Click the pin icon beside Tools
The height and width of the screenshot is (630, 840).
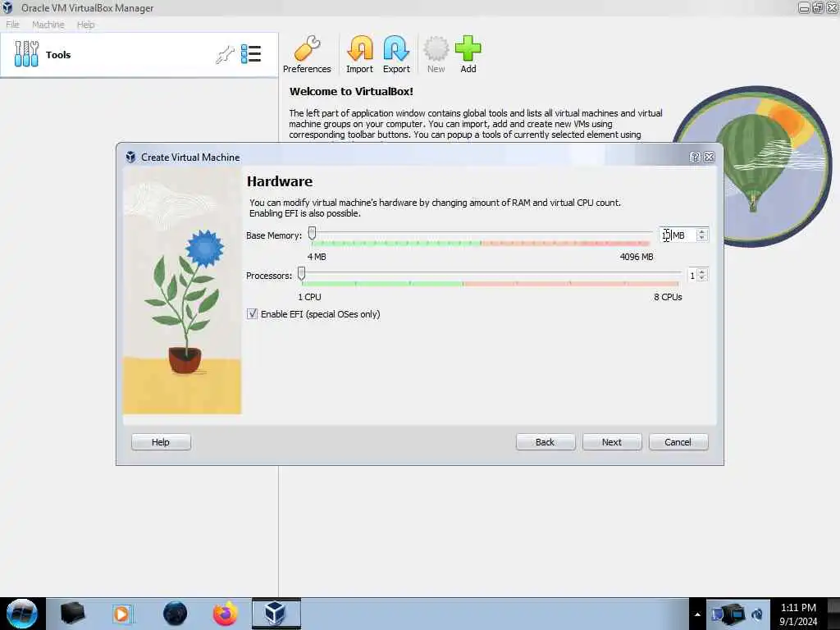point(225,55)
